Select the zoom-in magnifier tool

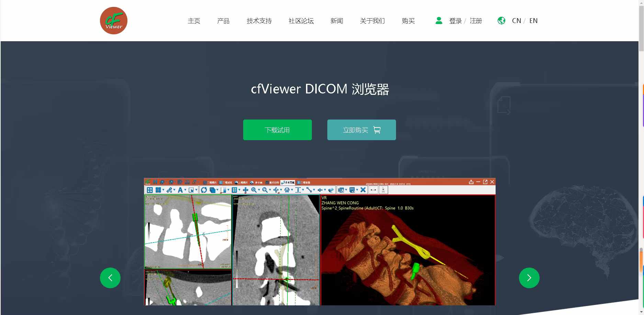[254, 190]
